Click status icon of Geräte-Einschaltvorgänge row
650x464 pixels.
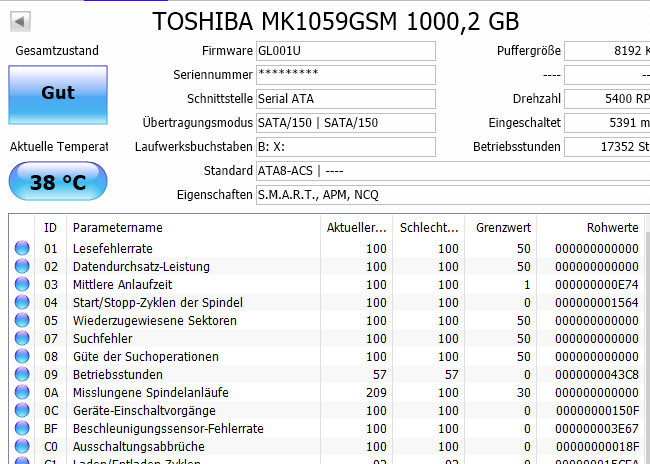[22, 411]
